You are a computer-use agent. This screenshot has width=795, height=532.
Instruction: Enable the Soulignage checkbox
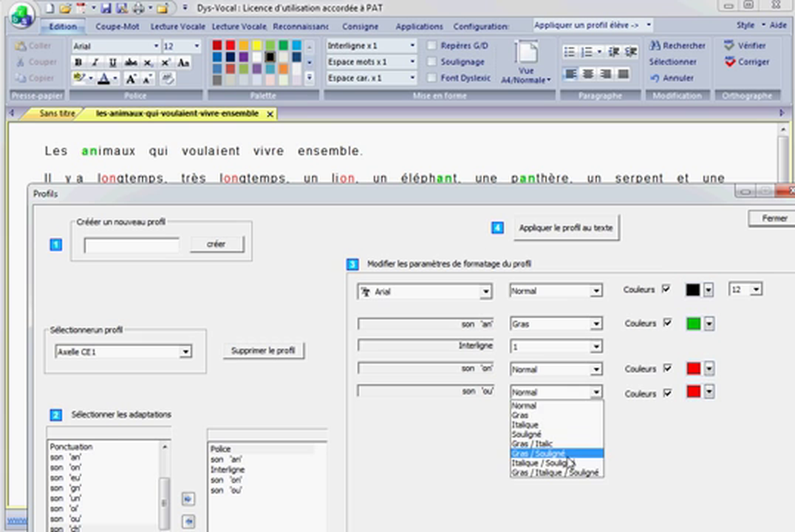[x=432, y=61]
